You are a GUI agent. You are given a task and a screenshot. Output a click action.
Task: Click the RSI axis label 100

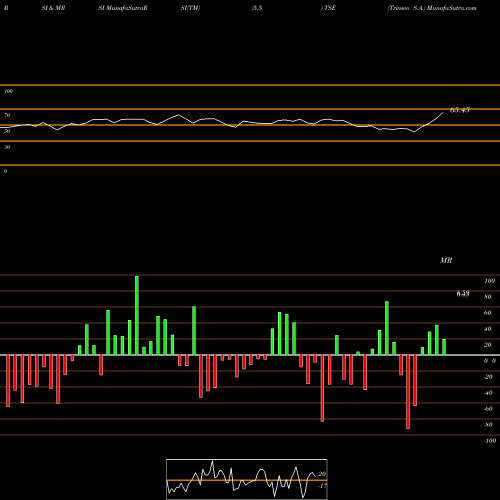[8, 91]
